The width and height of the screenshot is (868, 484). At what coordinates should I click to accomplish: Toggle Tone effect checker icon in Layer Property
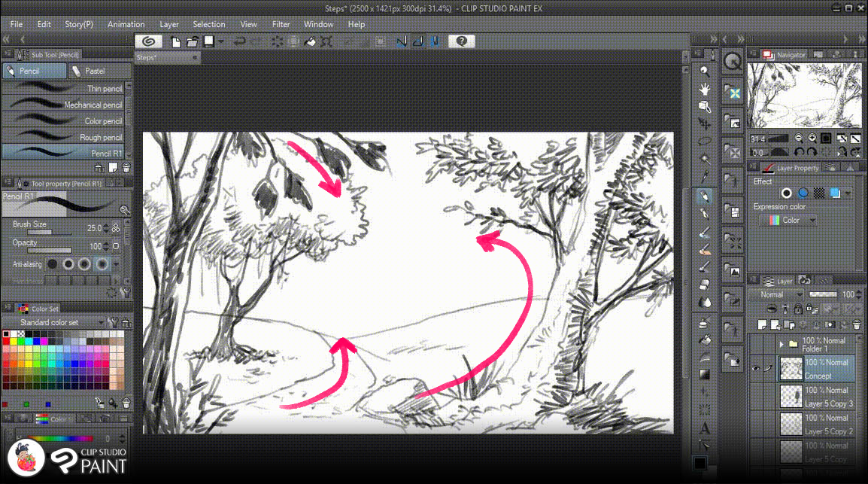pos(818,193)
